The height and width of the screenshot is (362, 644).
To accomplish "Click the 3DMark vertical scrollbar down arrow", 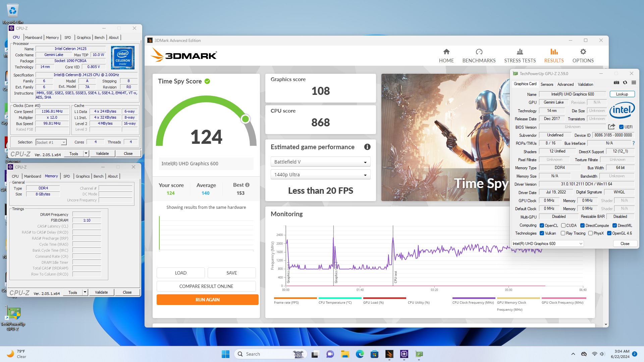I will [606, 324].
